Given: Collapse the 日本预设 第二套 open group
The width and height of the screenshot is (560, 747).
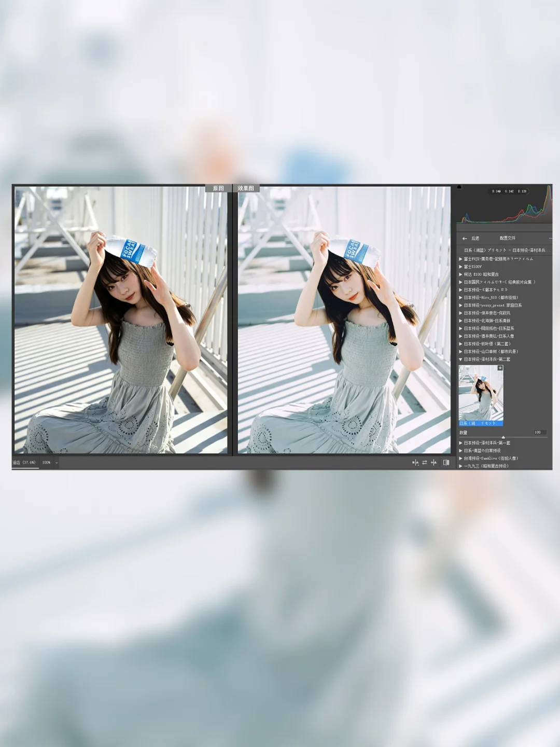Looking at the screenshot, I should click(x=460, y=359).
